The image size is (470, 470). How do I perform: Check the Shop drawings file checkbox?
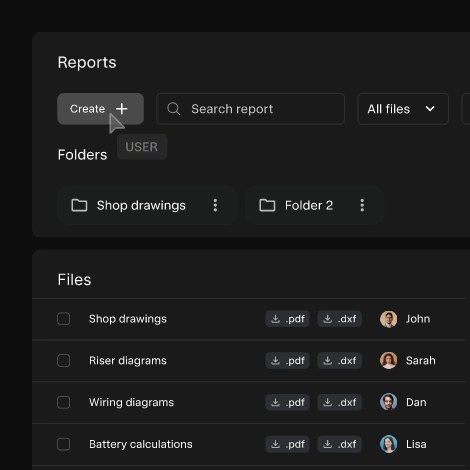click(x=63, y=319)
